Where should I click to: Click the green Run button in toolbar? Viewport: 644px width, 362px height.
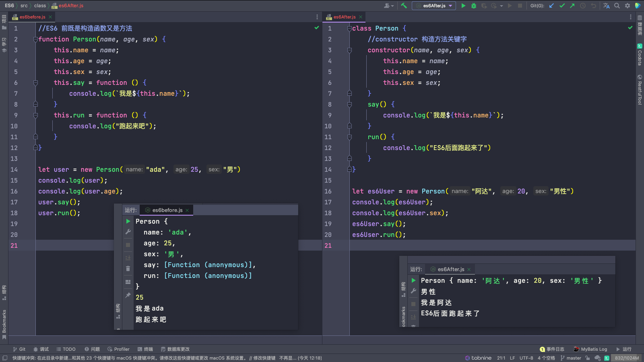tap(463, 6)
